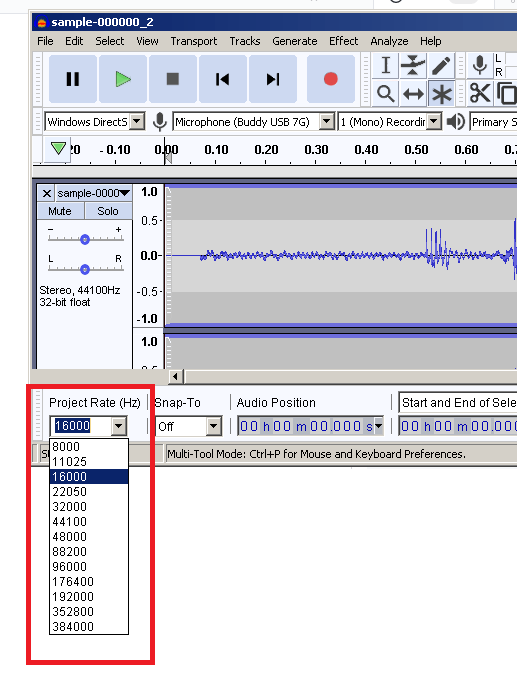Choose 192000 in Project Rate list
This screenshot has height=673, width=517.
(89, 597)
